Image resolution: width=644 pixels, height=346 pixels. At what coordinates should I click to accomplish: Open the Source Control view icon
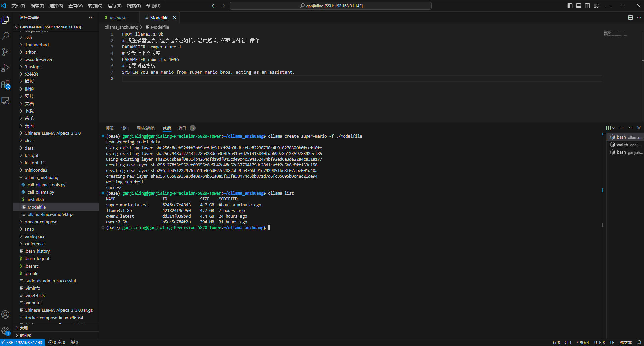5,52
